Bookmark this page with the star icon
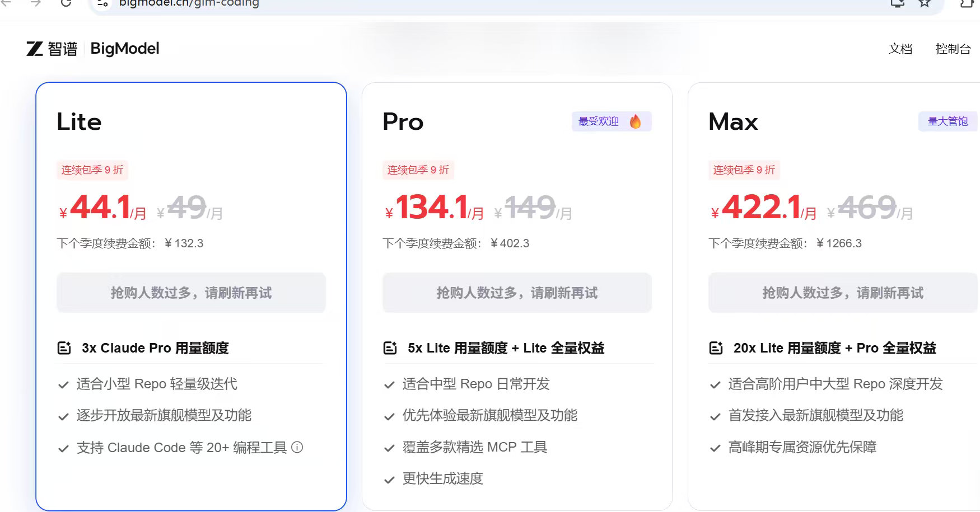Viewport: 980px width, 512px height. [925, 3]
